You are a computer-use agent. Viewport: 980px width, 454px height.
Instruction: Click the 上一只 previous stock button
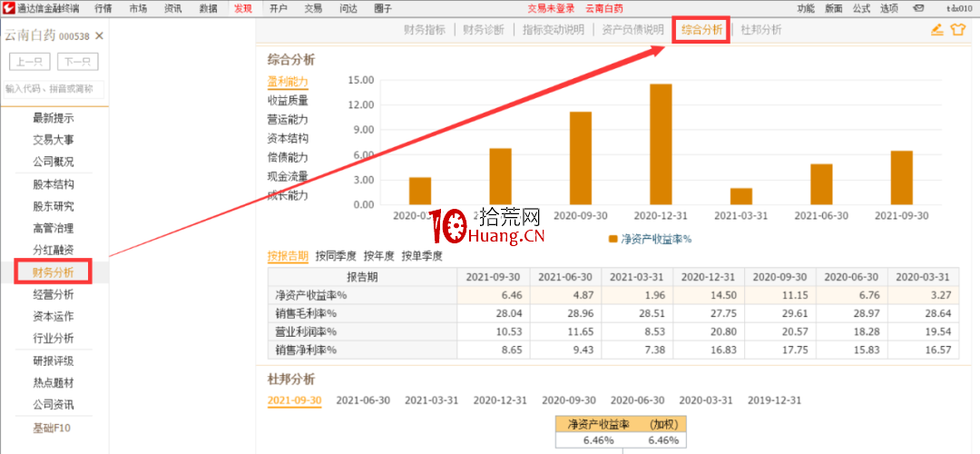(x=30, y=62)
